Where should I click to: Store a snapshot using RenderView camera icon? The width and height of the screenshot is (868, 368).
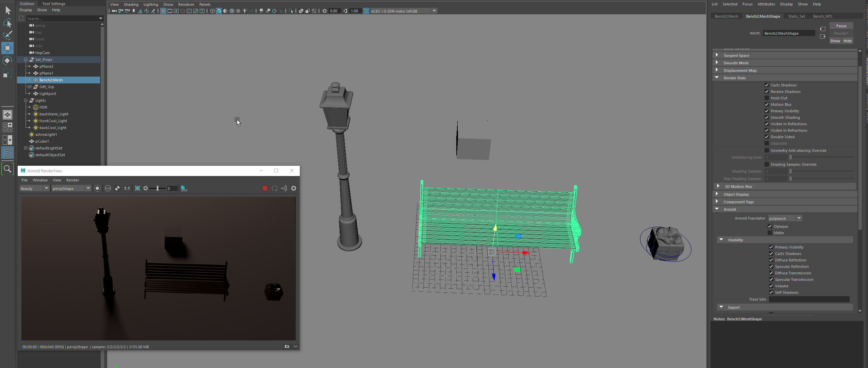coord(287,347)
